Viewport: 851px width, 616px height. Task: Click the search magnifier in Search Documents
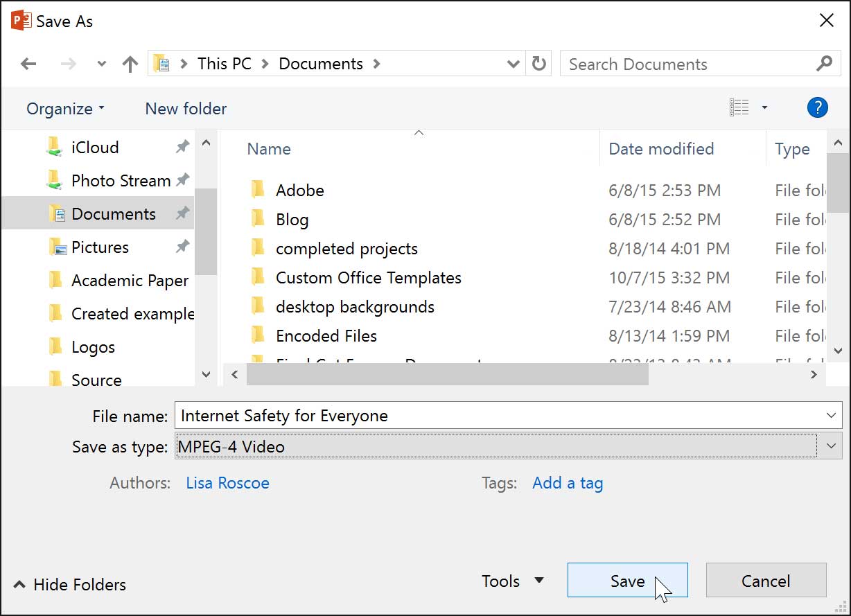point(823,63)
